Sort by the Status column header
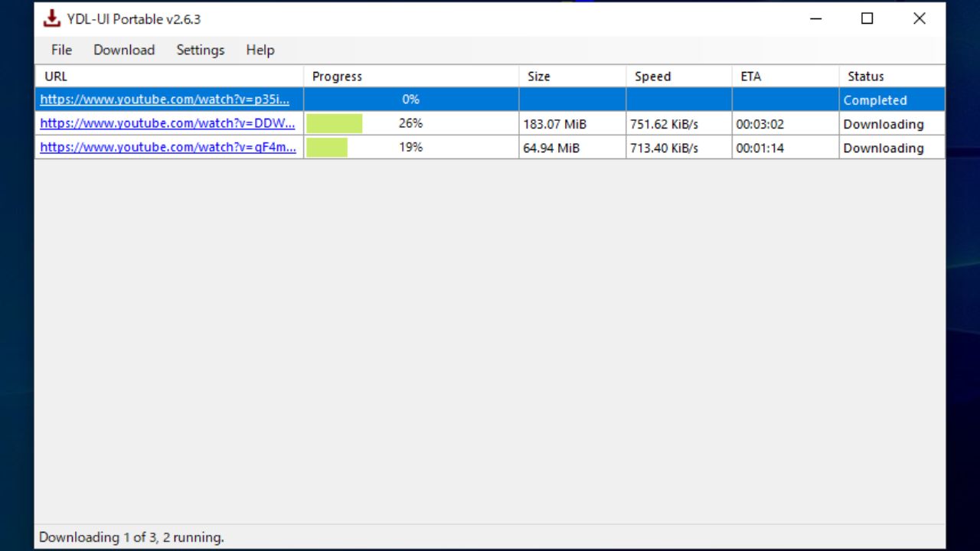 click(x=892, y=77)
